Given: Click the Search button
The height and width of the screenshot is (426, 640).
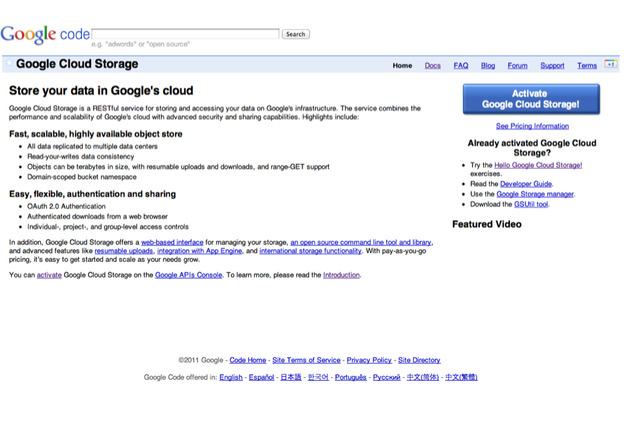Looking at the screenshot, I should click(x=296, y=34).
